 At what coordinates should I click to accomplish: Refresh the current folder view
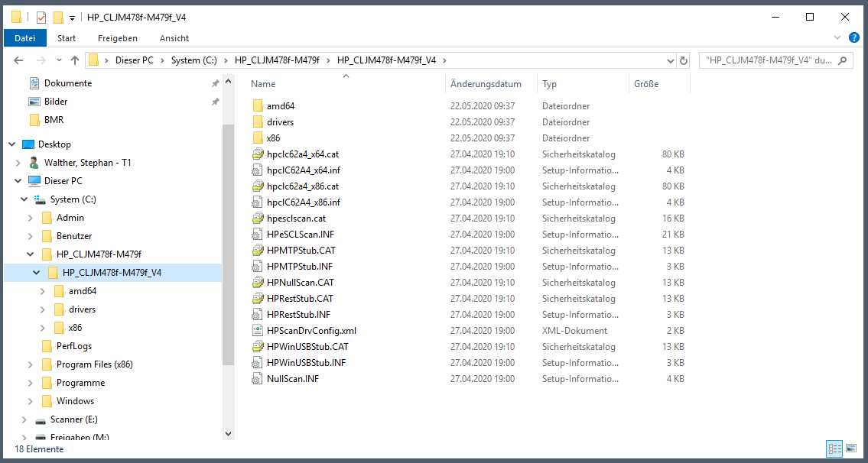(x=684, y=61)
